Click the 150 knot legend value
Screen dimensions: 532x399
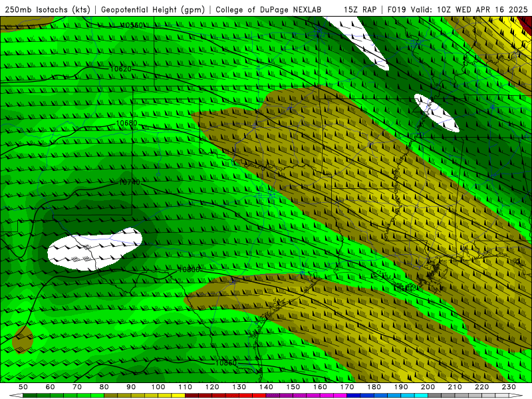[x=293, y=387]
